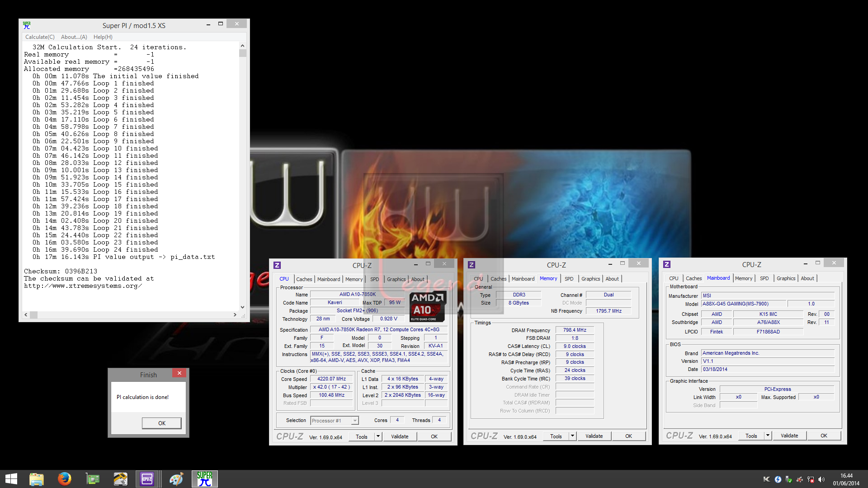Screen dimensions: 868x488
Task: Open the About...(A) menu in Super PI
Action: 74,37
